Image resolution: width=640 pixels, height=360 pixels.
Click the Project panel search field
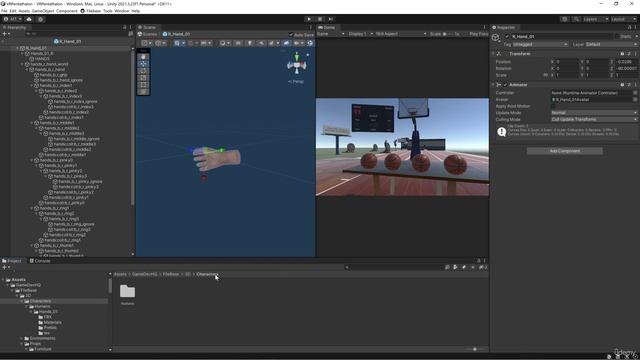[x=393, y=267]
